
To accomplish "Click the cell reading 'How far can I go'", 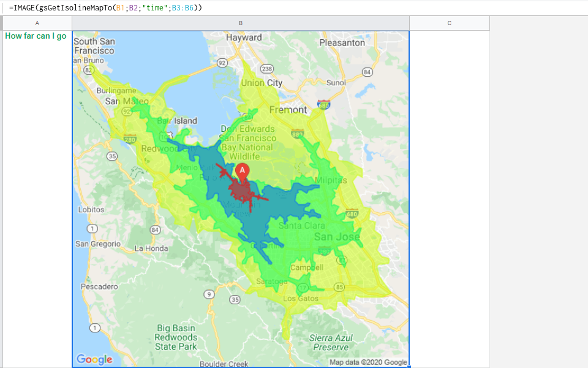I will tap(36, 36).
